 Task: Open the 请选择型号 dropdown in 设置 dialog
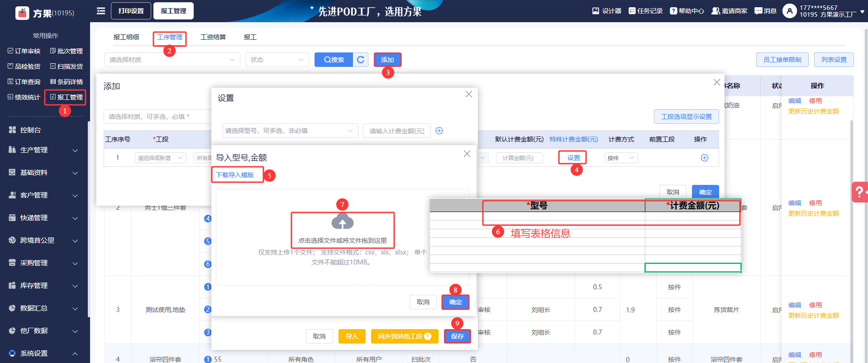pos(290,131)
